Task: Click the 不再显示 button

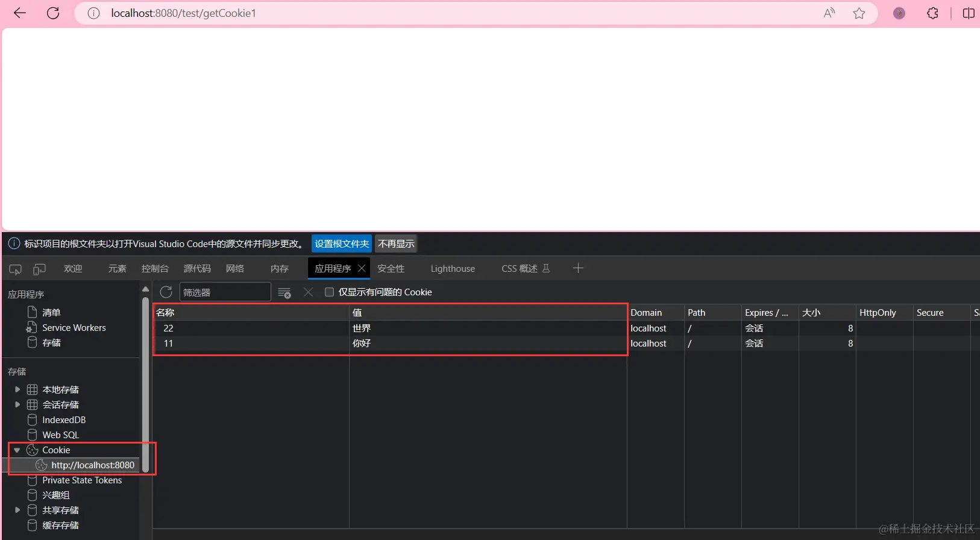Action: (x=396, y=243)
